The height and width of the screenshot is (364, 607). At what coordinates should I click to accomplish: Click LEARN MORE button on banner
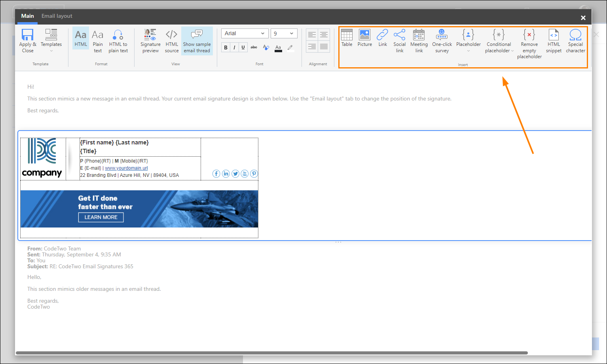(x=101, y=217)
